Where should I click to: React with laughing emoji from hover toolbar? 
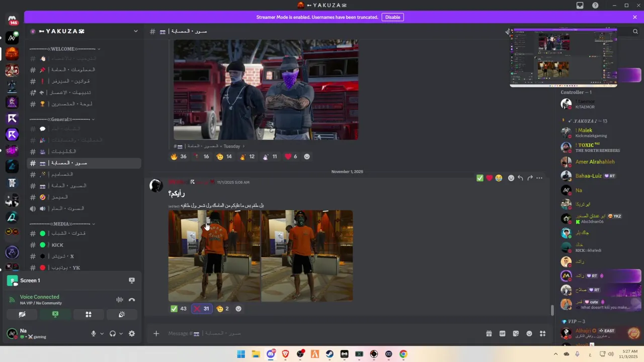point(499,178)
